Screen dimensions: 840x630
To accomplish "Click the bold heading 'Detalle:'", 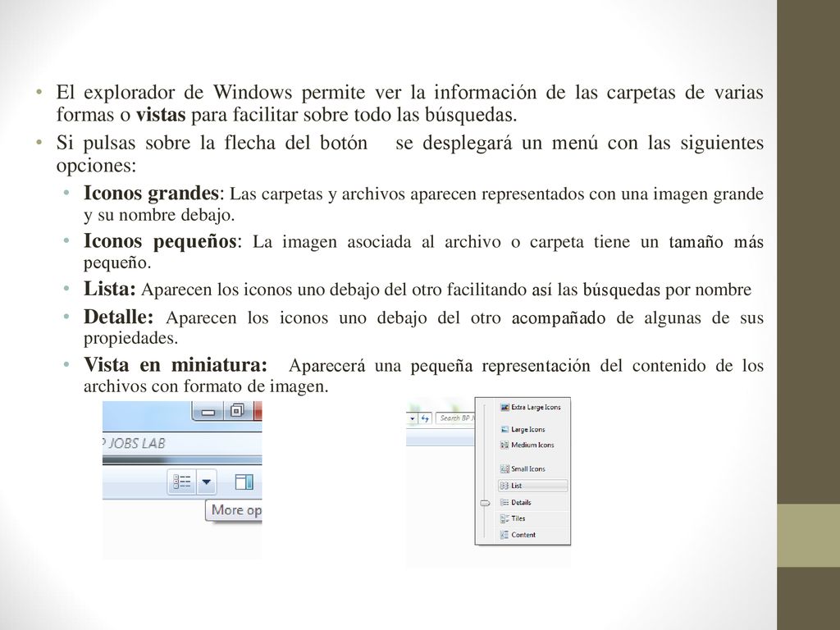I will point(118,317).
